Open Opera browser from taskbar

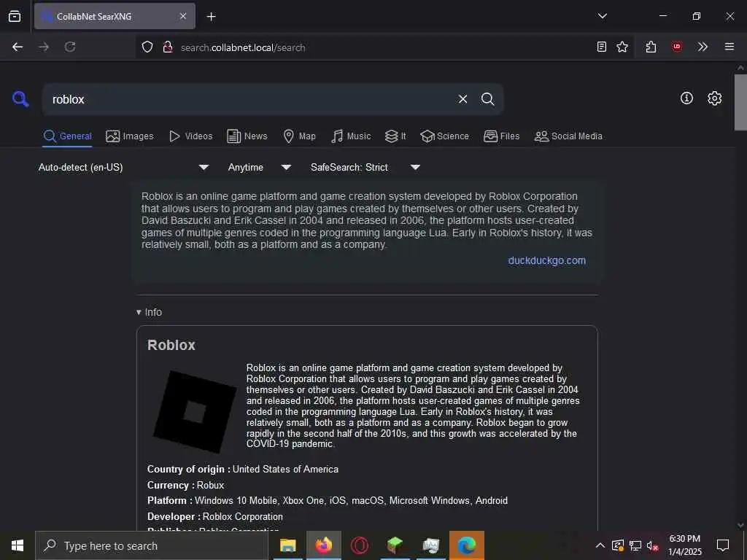[359, 545]
